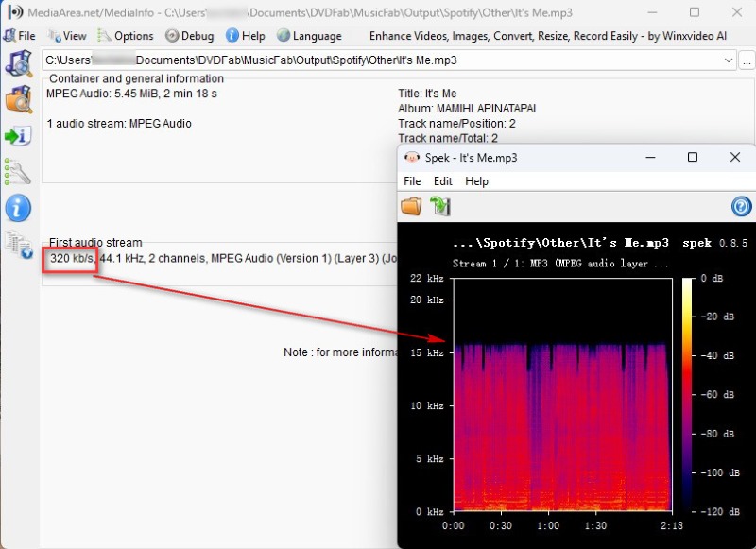Image resolution: width=756 pixels, height=549 pixels.
Task: Click the browse ellipsis button beside path
Action: (x=747, y=60)
